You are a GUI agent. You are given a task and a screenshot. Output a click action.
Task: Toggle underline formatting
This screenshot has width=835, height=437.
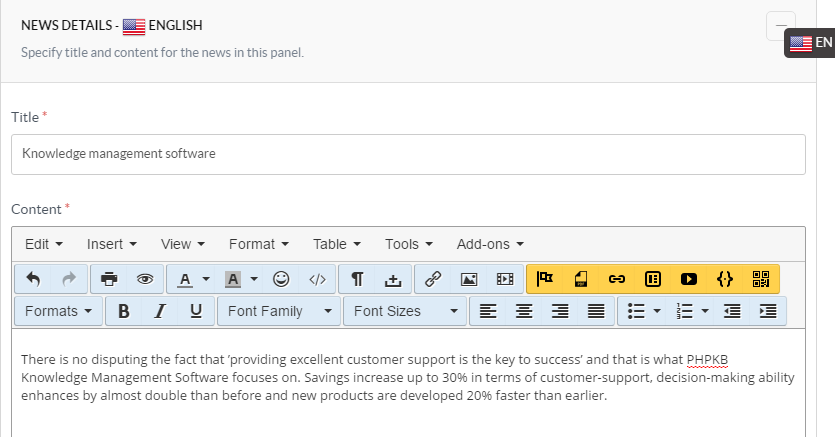pos(196,311)
